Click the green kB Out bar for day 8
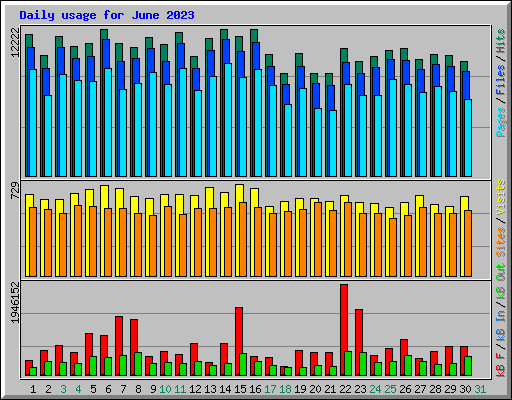 (x=138, y=364)
